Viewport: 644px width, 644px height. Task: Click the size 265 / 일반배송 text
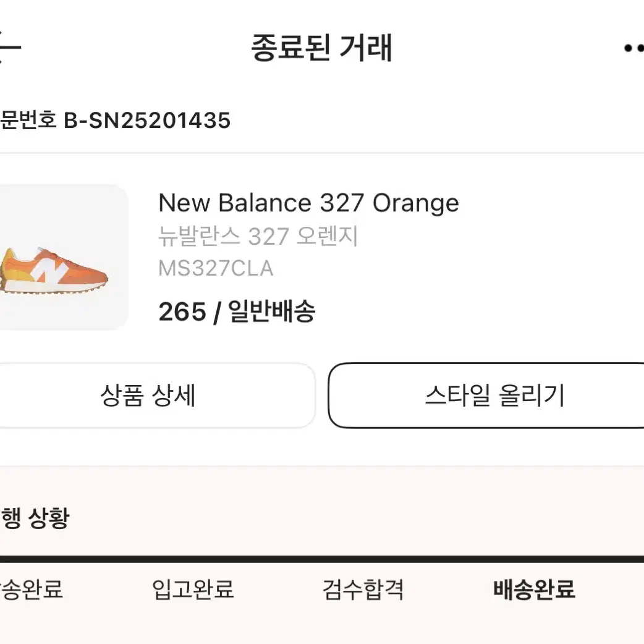coord(237,311)
